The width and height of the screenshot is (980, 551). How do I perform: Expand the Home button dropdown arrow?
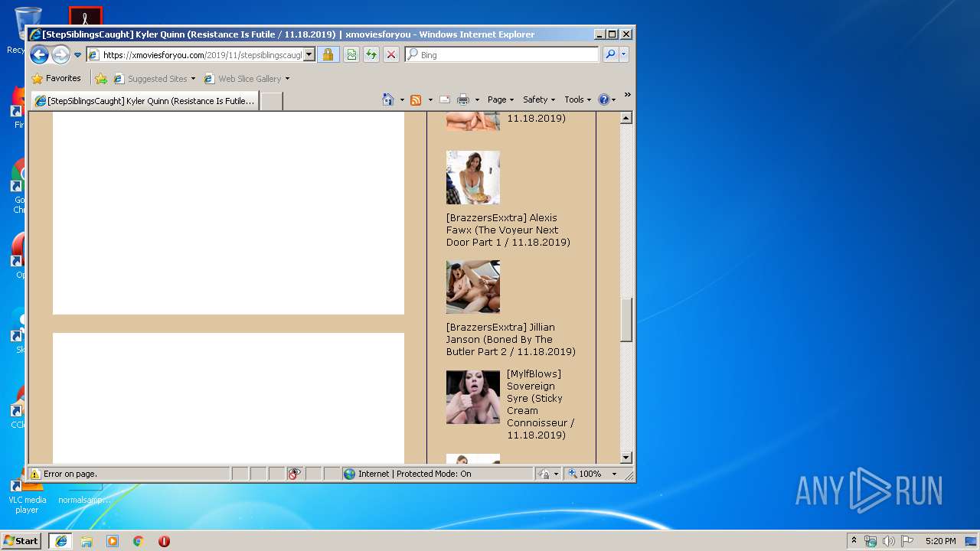tap(402, 99)
